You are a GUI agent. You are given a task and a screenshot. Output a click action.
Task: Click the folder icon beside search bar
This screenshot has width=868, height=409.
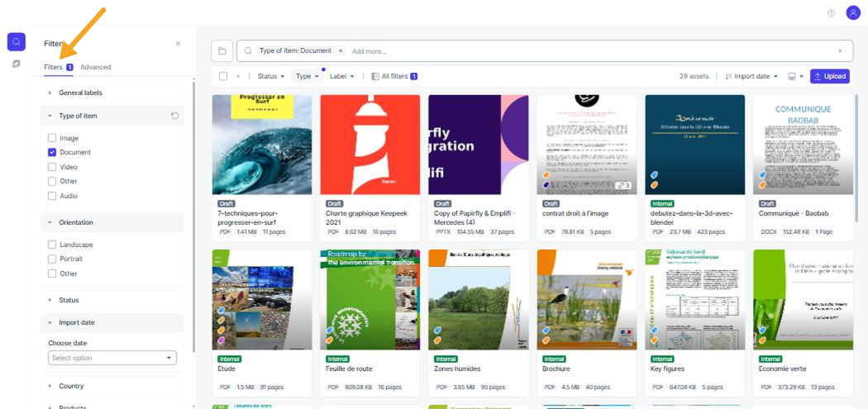point(222,51)
